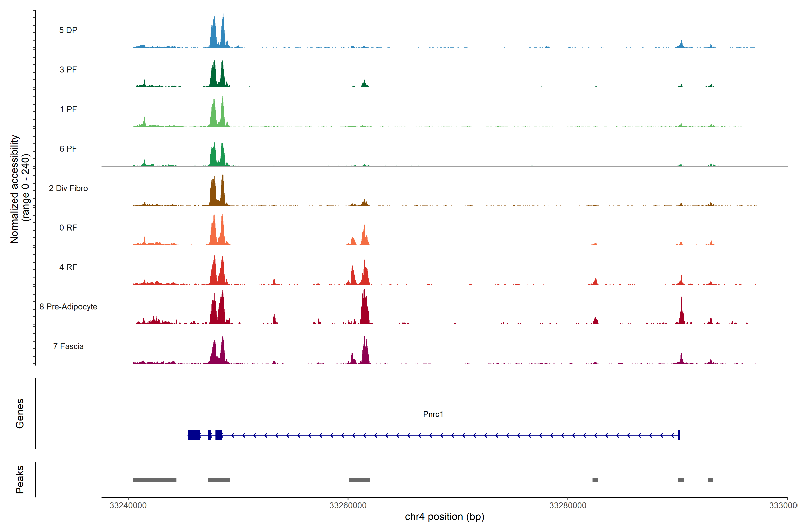The image size is (798, 532).
Task: Click the 2 Div Fibro track label
Action: pyautogui.click(x=68, y=188)
